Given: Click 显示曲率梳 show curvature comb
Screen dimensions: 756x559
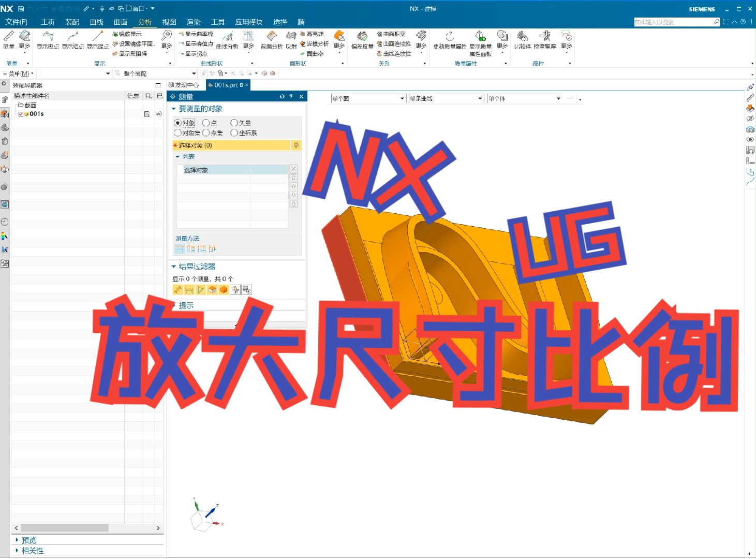Looking at the screenshot, I should (196, 34).
